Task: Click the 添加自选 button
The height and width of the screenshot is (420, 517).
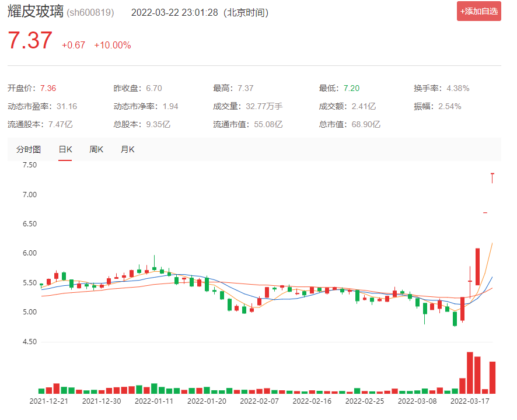Action: (x=478, y=11)
